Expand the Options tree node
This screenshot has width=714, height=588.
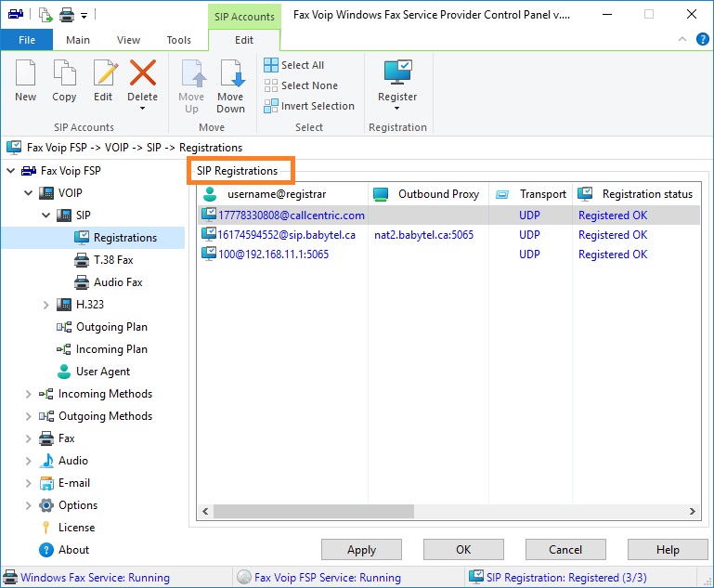coord(28,505)
